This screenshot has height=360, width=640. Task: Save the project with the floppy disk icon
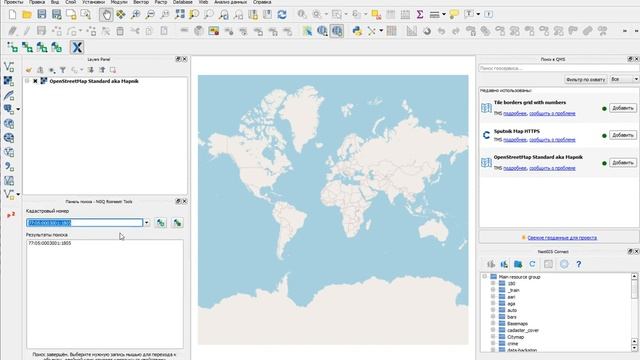tap(42, 15)
